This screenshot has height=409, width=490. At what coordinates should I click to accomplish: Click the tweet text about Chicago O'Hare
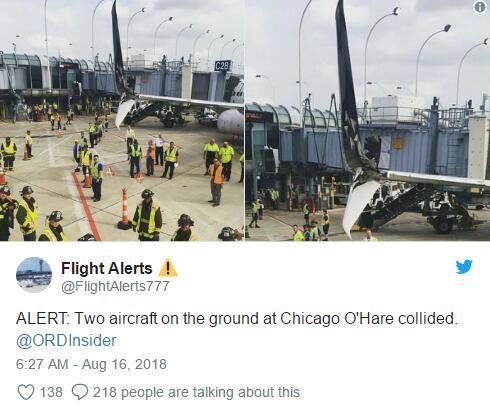(x=237, y=319)
